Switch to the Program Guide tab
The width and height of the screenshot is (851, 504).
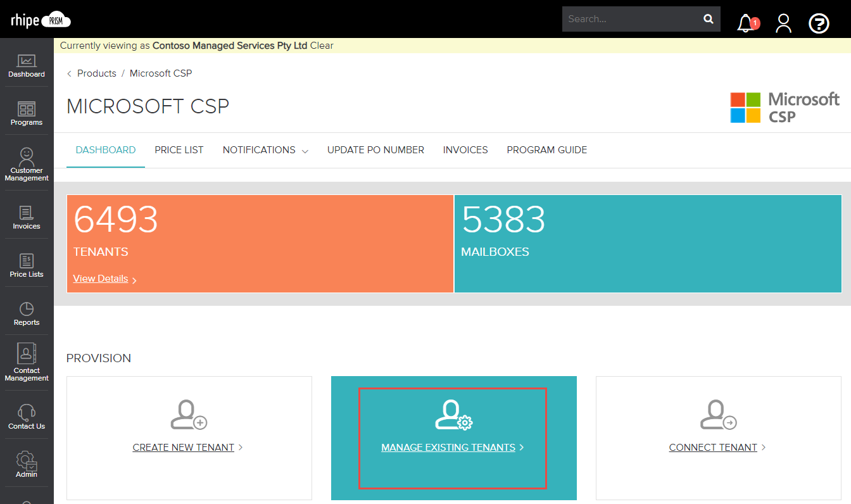pos(546,149)
